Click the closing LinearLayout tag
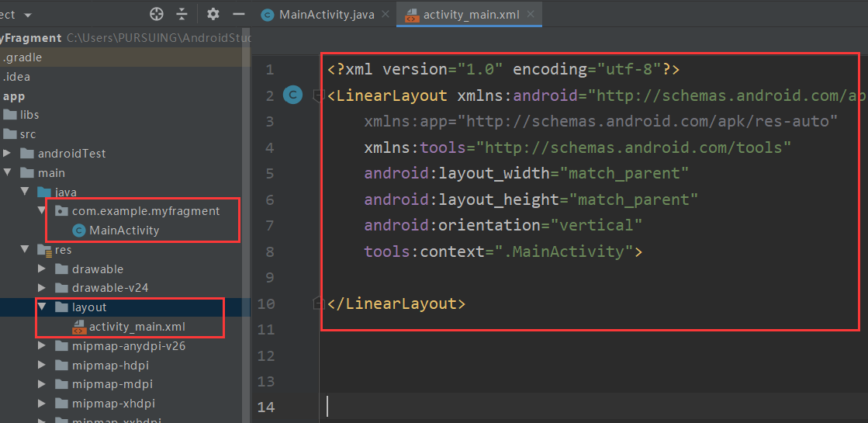Screen dimensions: 868x423 [x=396, y=303]
